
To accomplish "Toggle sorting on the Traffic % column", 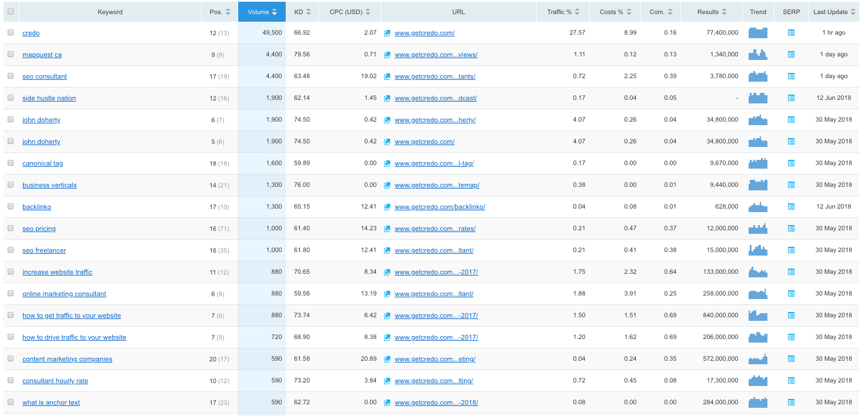I will coord(562,11).
